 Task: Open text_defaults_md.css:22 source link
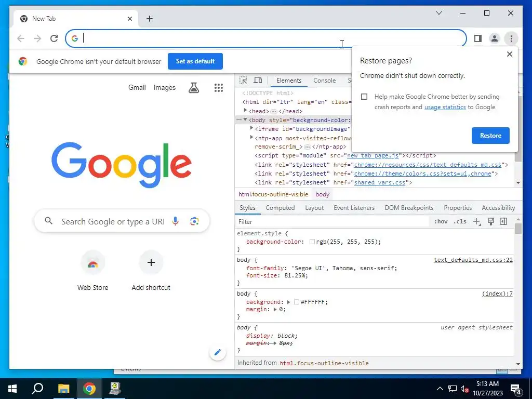(473, 260)
